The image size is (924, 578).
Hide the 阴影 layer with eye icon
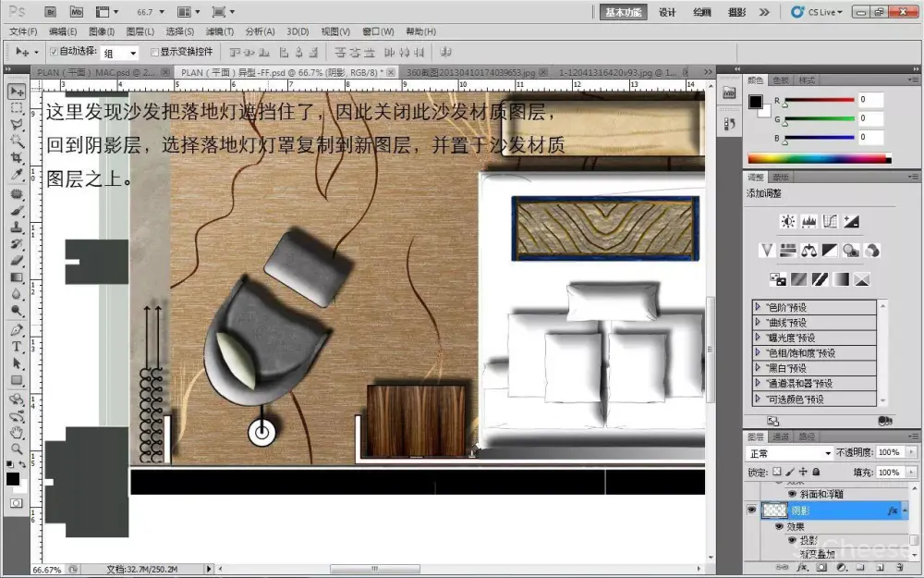(x=751, y=510)
